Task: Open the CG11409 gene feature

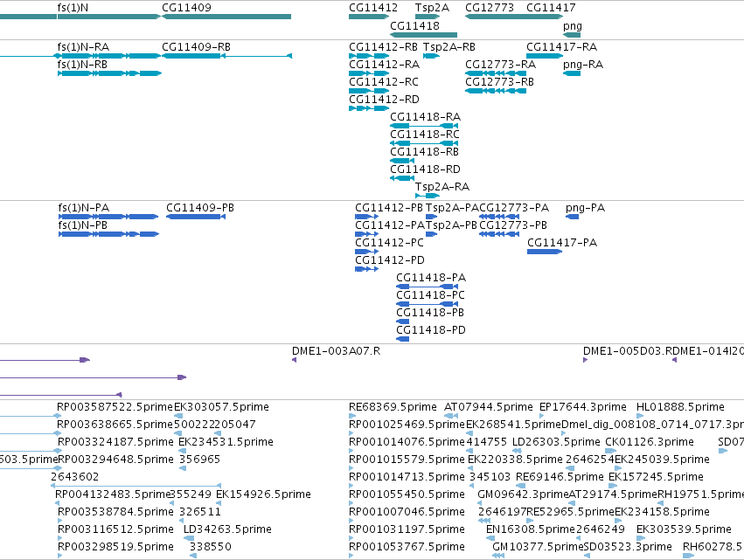Action: point(226,17)
